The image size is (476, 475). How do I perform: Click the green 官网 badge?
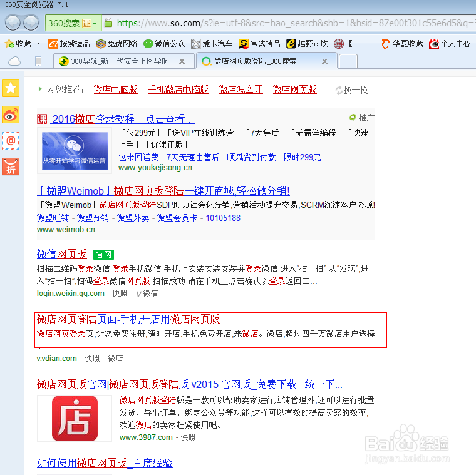pyautogui.click(x=103, y=255)
